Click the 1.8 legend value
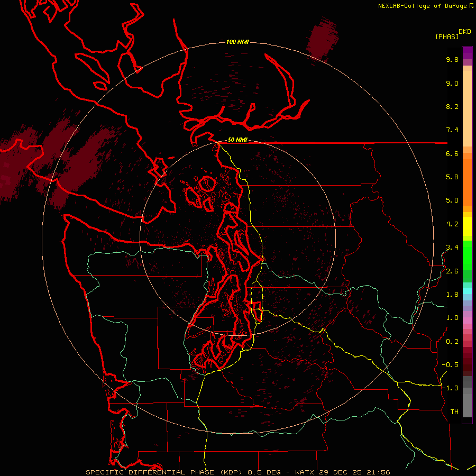Image resolution: width=476 pixels, height=476 pixels. [452, 295]
